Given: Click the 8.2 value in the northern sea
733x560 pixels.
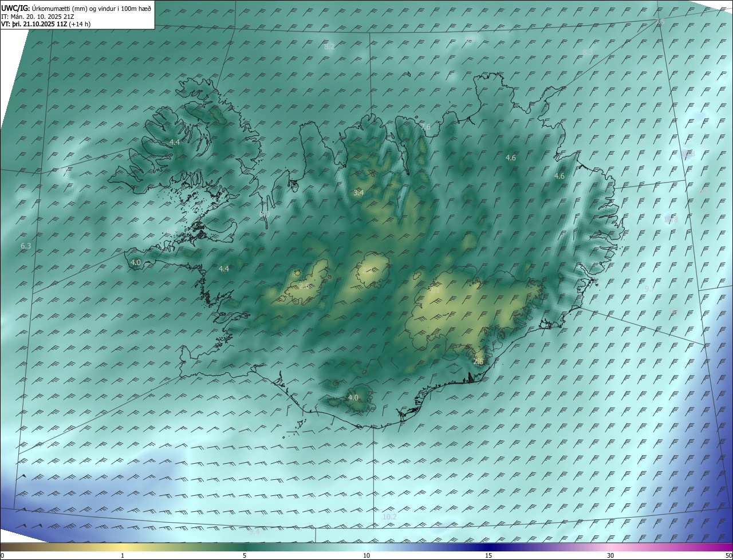Looking at the screenshot, I should click(x=329, y=47).
